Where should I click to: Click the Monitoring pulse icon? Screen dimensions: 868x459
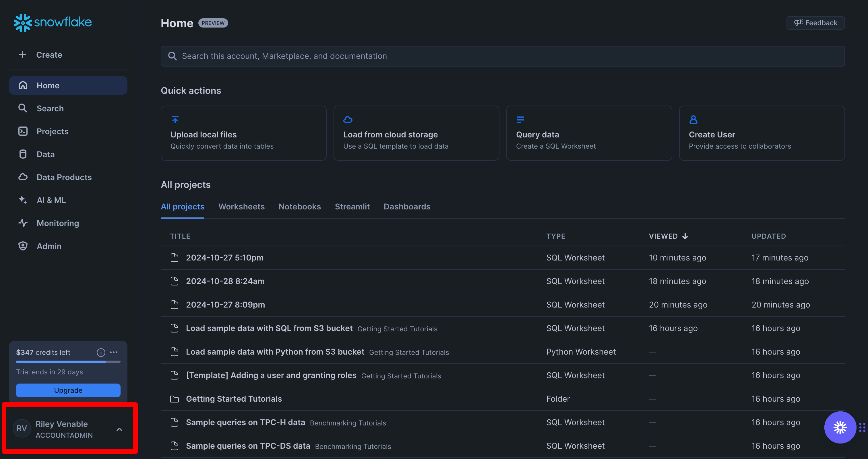(x=23, y=223)
